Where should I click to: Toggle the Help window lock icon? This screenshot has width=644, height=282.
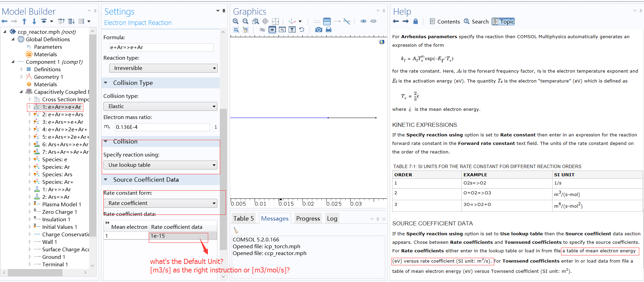point(415,21)
